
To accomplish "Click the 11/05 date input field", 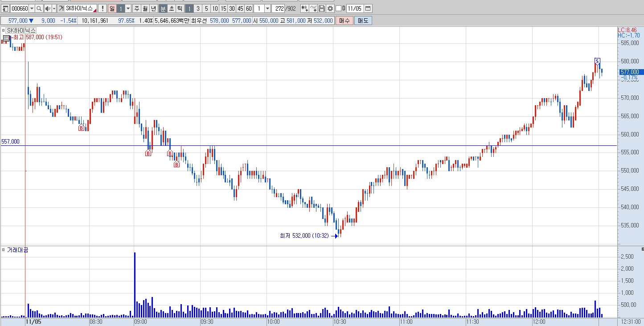I will (355, 8).
